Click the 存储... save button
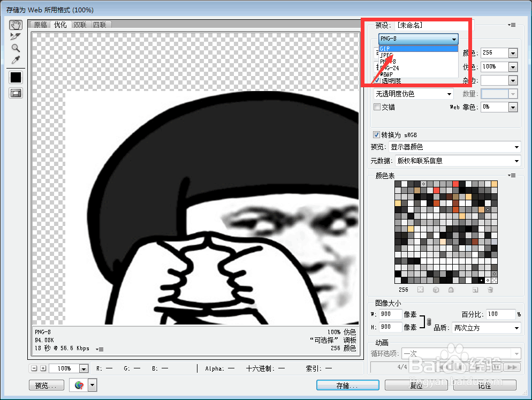Screen dimensions: 532x400 pyautogui.click(x=348, y=386)
